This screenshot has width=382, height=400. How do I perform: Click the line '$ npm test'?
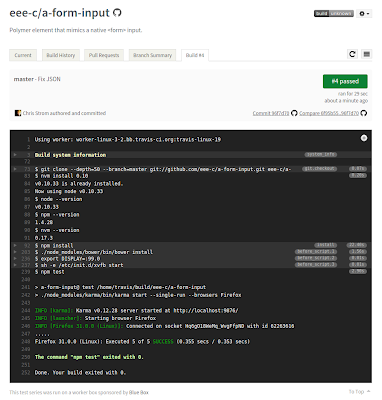pos(49,272)
